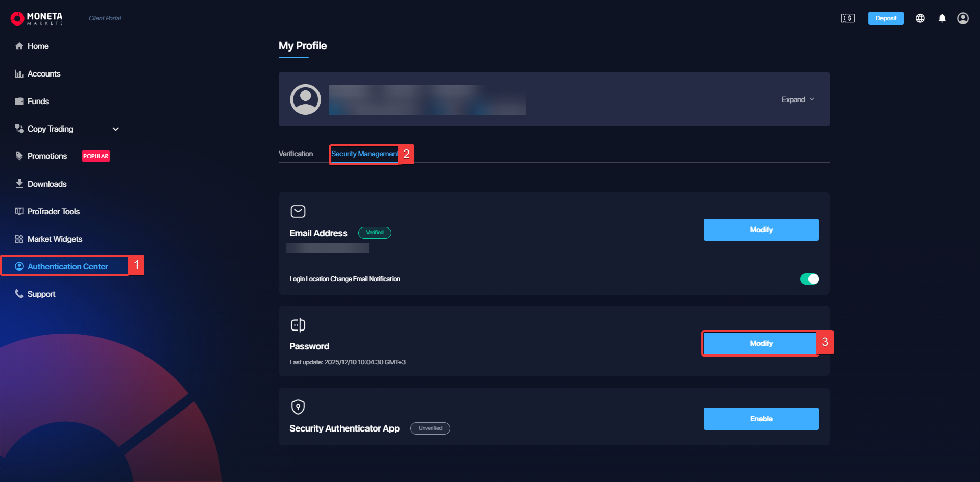The height and width of the screenshot is (482, 980).
Task: Open the user account icon in header
Action: pyautogui.click(x=963, y=18)
